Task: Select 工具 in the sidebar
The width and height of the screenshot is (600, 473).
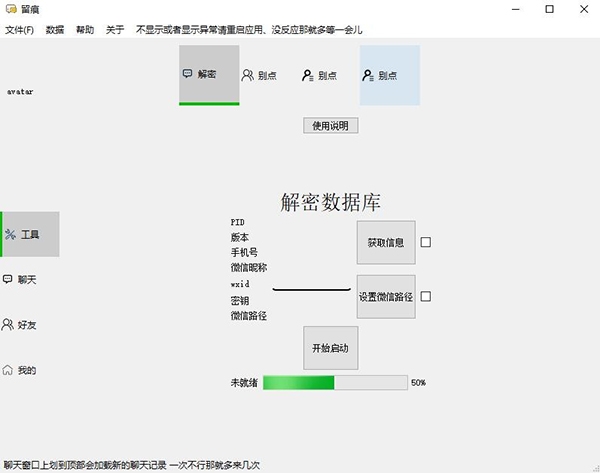Action: (30, 234)
